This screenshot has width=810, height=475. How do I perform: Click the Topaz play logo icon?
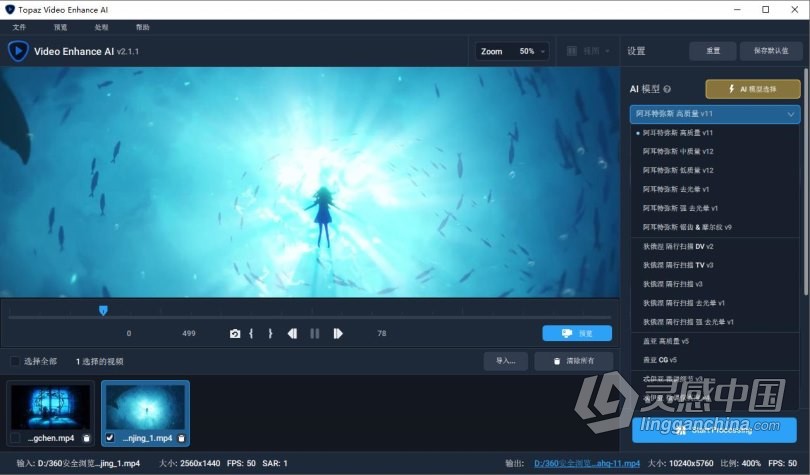[18, 51]
